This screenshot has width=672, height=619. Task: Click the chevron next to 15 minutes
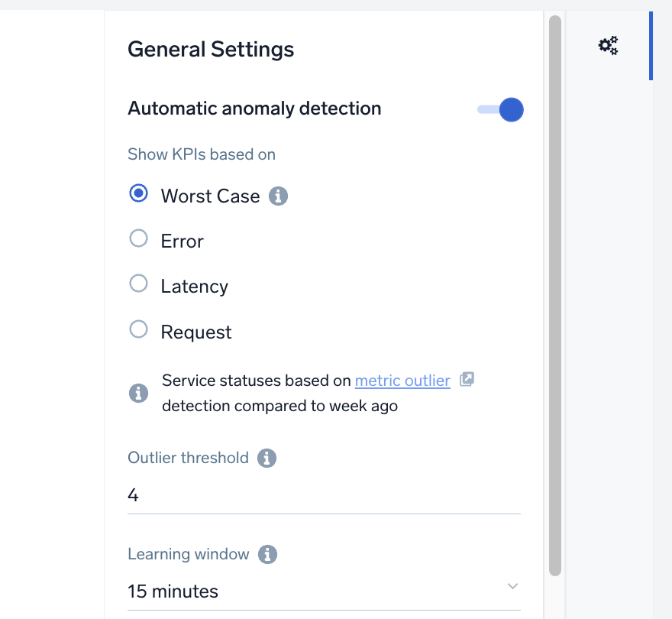click(x=513, y=585)
